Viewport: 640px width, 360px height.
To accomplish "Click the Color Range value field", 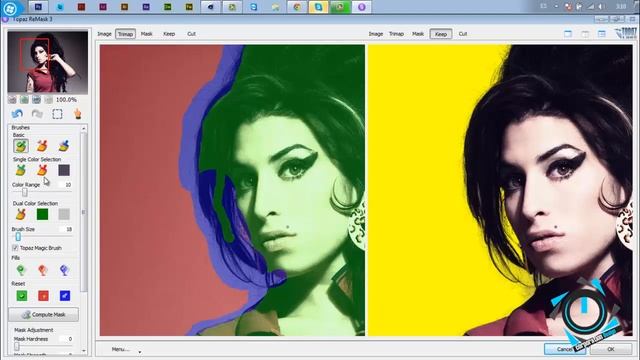I will point(66,185).
